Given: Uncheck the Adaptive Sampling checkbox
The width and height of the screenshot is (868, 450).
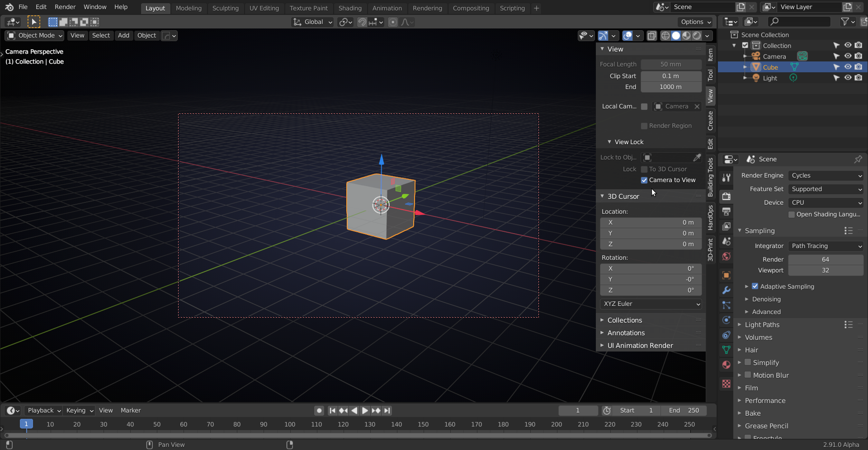Looking at the screenshot, I should click(x=755, y=286).
